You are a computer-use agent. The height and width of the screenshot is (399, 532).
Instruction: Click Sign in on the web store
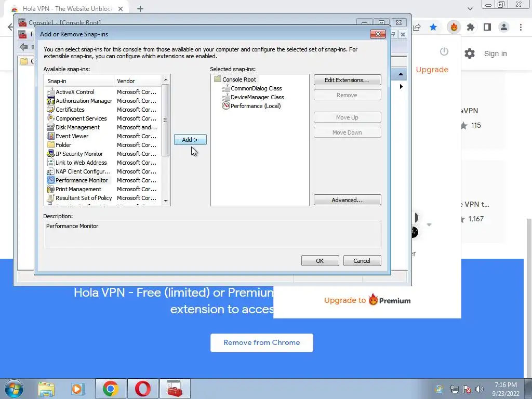(x=495, y=54)
